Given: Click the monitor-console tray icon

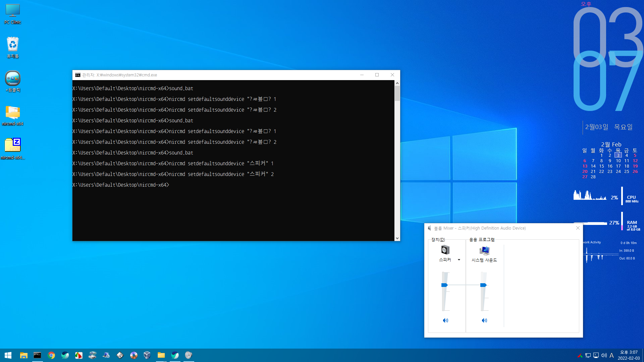Looking at the screenshot, I should click(596, 355).
